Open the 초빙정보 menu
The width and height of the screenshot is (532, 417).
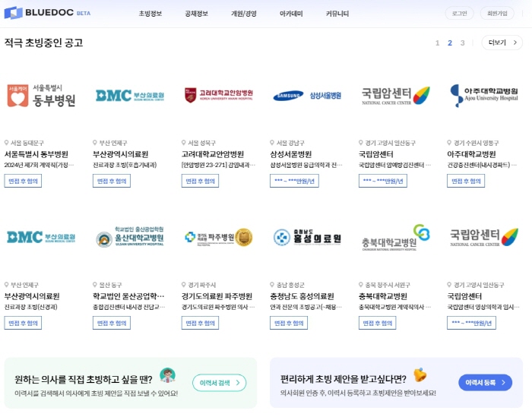click(150, 14)
